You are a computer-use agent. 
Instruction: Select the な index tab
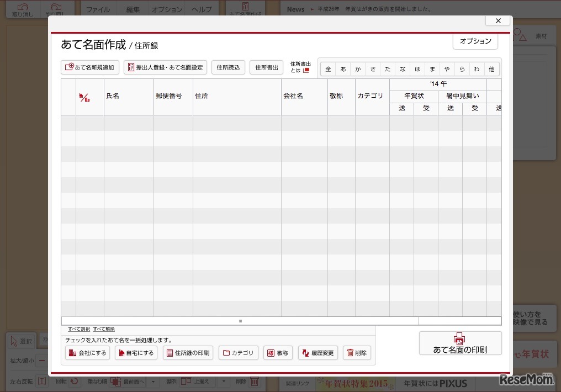(x=403, y=69)
